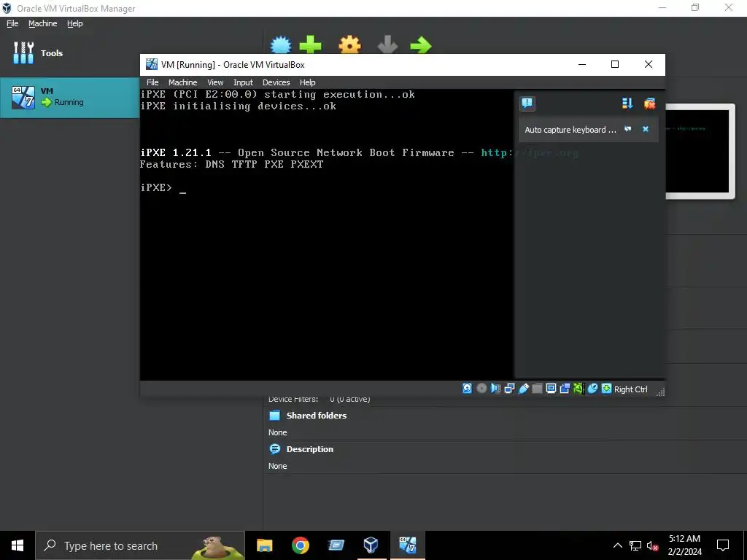Click the green arrow Show toolbar icon
This screenshot has height=560, width=747.
click(x=421, y=44)
